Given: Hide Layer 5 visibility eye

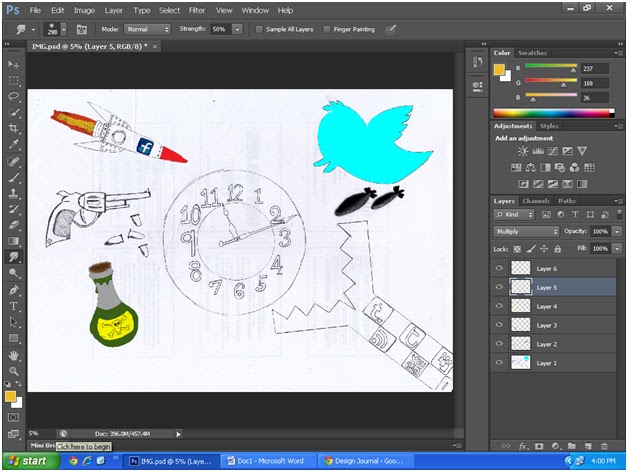Looking at the screenshot, I should (499, 287).
